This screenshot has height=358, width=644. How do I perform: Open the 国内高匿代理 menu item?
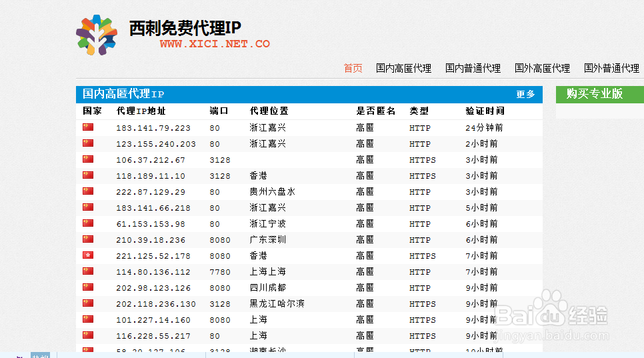tap(403, 68)
